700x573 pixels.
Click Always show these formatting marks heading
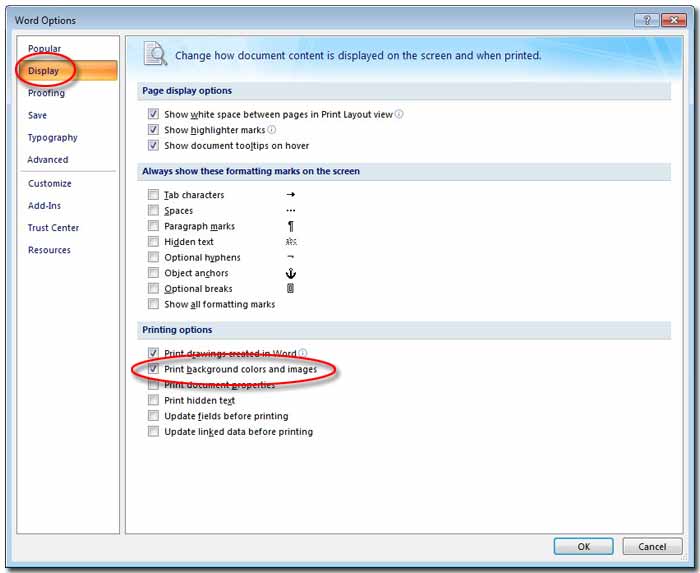point(251,171)
